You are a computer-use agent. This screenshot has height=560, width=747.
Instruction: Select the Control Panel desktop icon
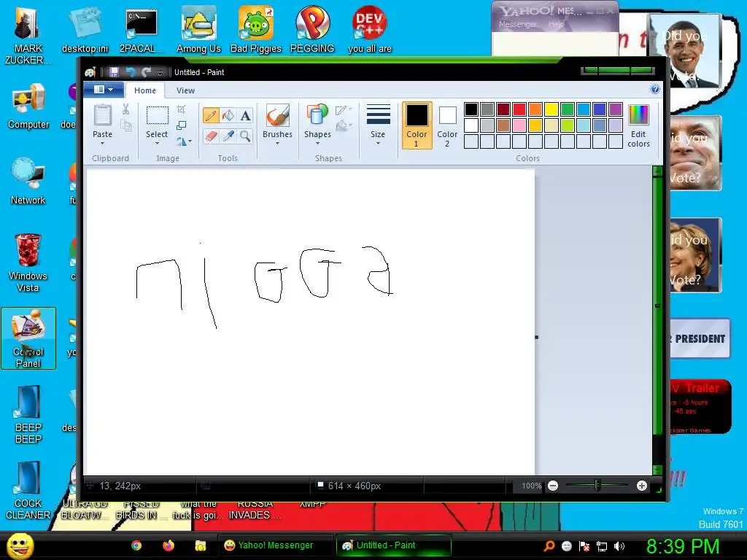28,338
